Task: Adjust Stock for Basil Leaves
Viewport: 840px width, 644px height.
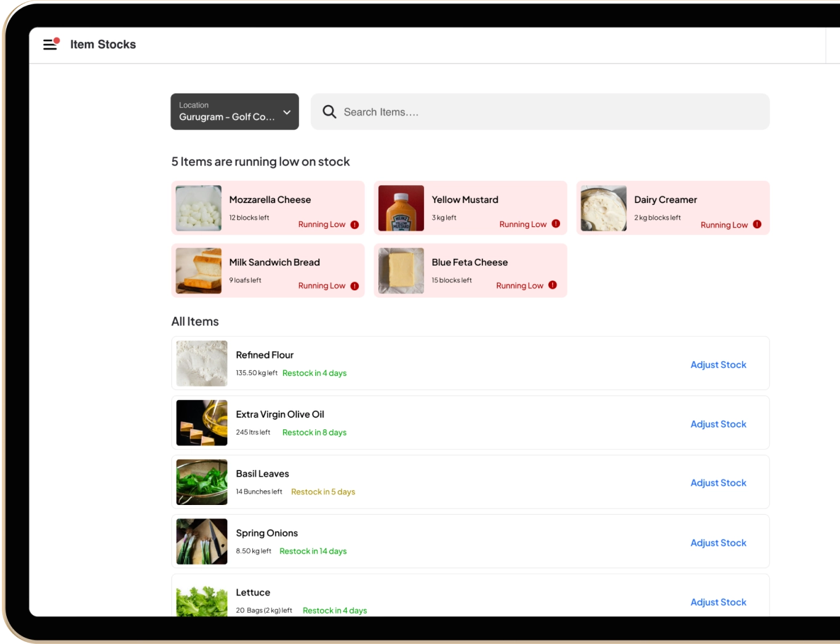Action: click(x=718, y=483)
